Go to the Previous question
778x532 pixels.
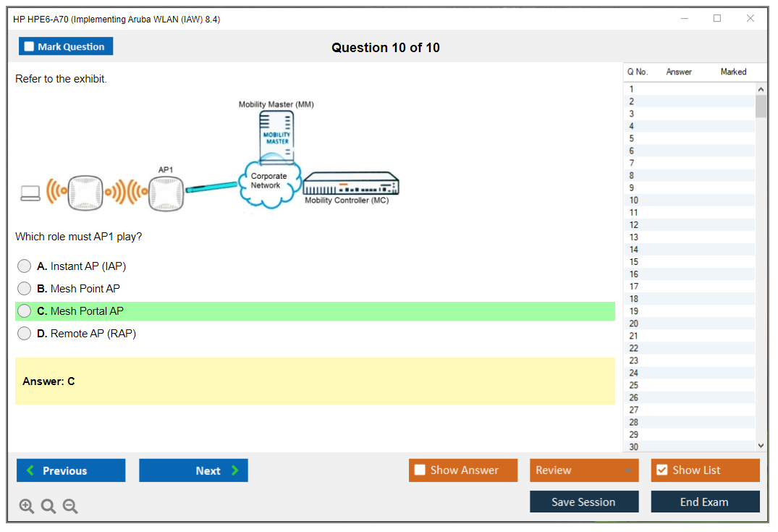tap(71, 470)
